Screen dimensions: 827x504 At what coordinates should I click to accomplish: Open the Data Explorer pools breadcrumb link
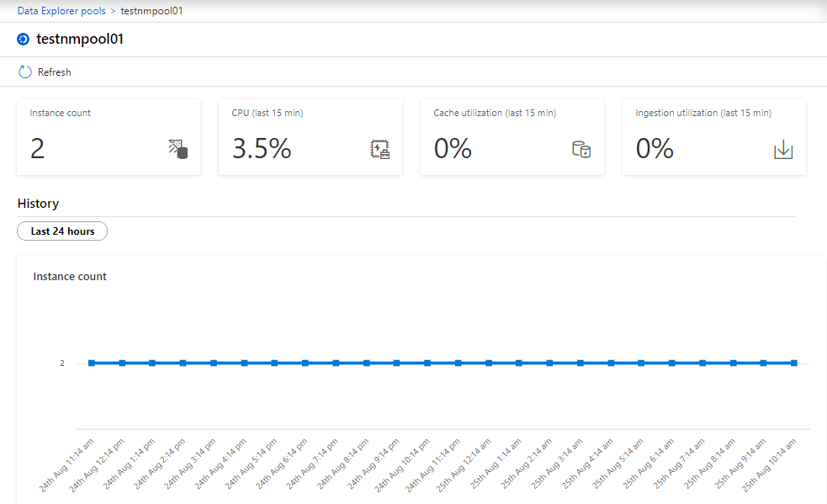coord(61,11)
